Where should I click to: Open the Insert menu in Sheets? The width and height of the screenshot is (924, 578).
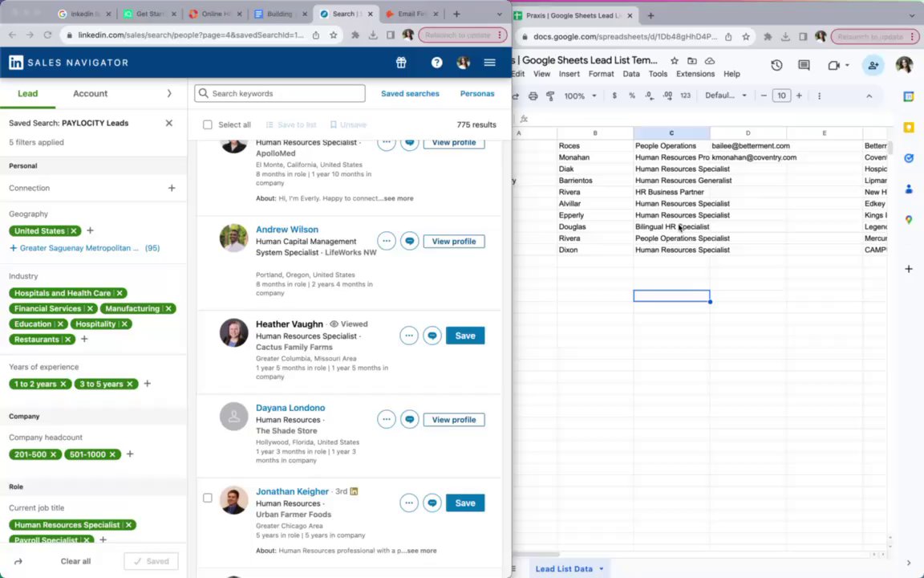tap(569, 74)
